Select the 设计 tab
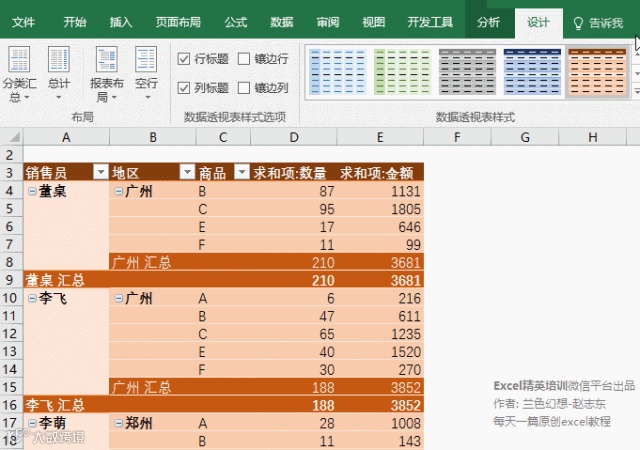 pos(538,22)
